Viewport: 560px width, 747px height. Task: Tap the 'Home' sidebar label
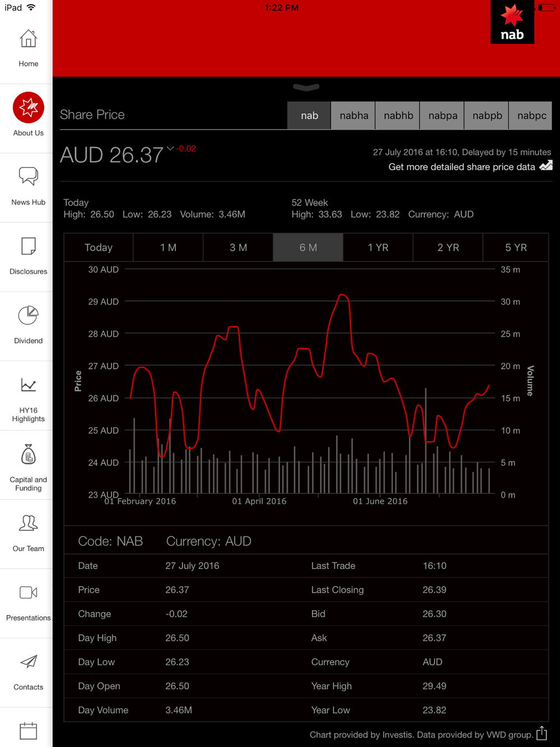[29, 64]
